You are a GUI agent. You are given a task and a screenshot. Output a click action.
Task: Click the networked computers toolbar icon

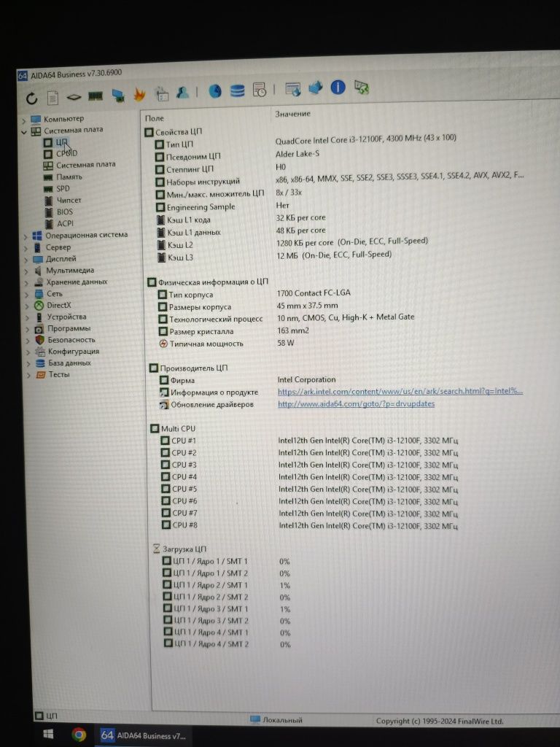(117, 96)
